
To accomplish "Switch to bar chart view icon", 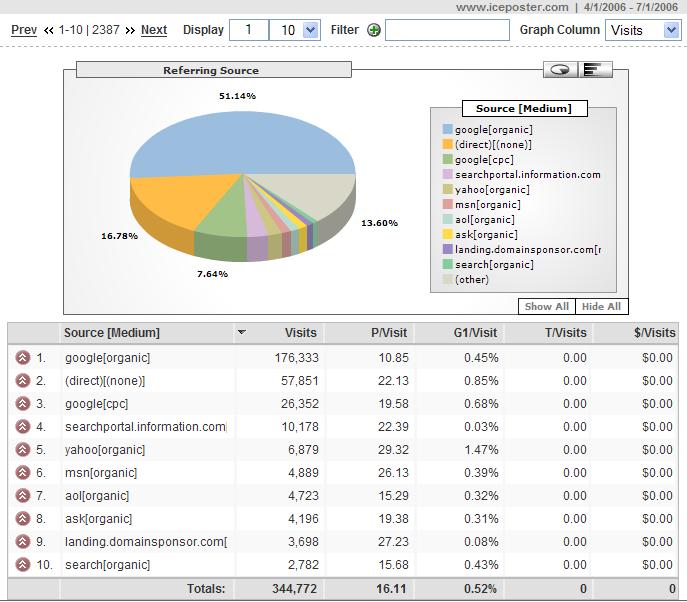I will [596, 69].
